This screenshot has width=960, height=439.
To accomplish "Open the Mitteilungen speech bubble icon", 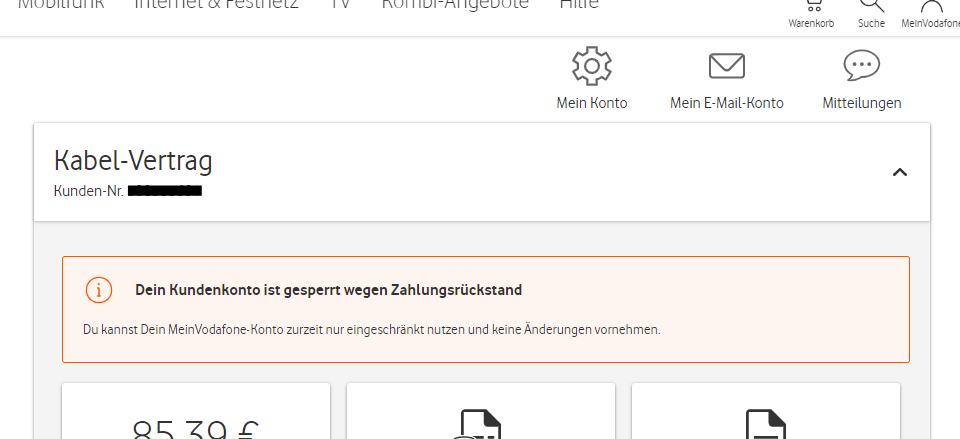I will click(x=861, y=66).
